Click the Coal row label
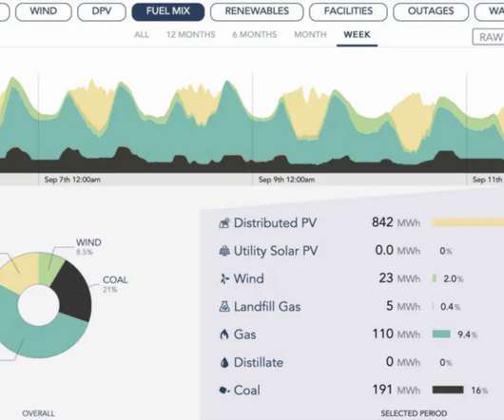The image size is (504, 420). pyautogui.click(x=247, y=391)
